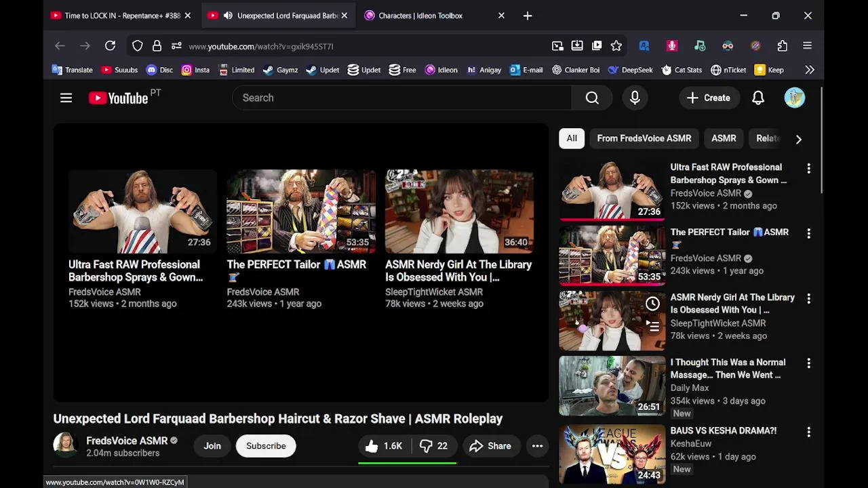This screenshot has height=488, width=868.
Task: Click the search magnifier button
Action: [x=592, y=98]
